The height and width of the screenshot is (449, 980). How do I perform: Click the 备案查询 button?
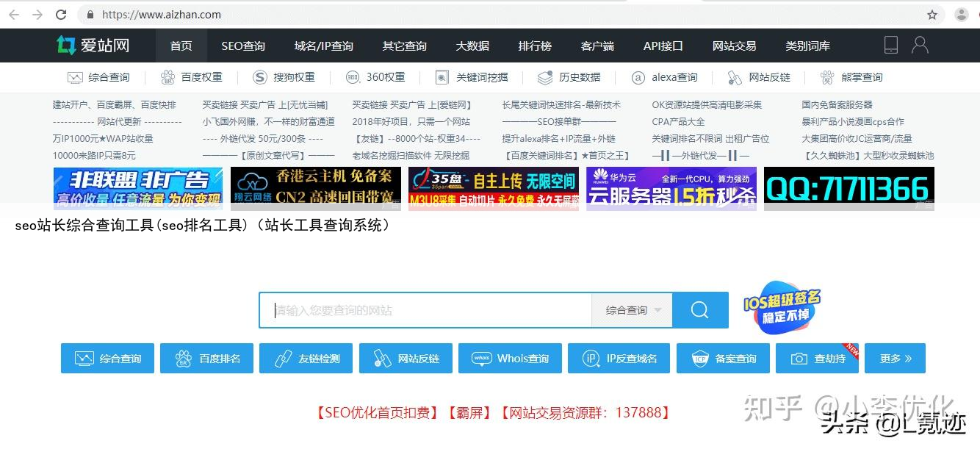pos(725,359)
